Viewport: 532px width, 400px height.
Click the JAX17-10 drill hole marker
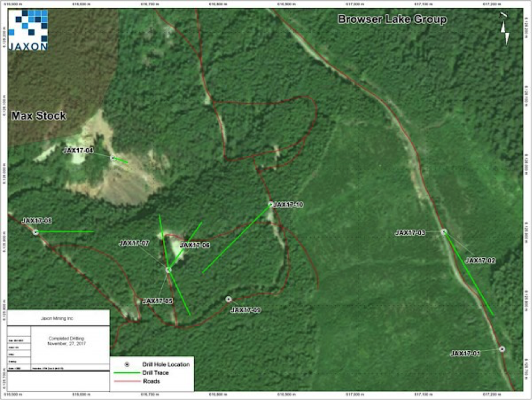[x=271, y=204]
